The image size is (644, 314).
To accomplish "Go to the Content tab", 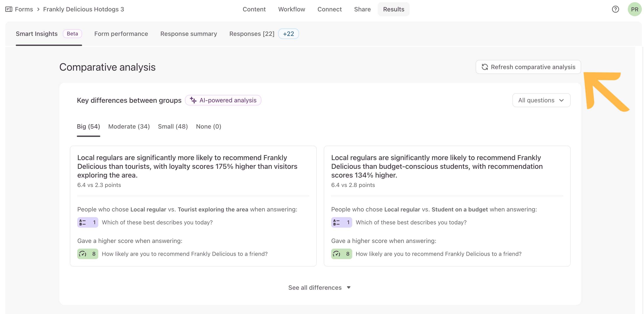I will (254, 9).
